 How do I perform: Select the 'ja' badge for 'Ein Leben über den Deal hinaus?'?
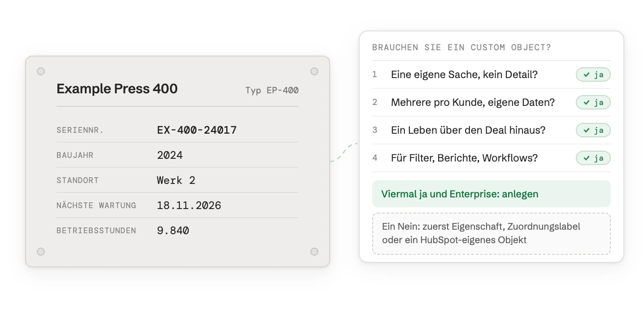593,130
